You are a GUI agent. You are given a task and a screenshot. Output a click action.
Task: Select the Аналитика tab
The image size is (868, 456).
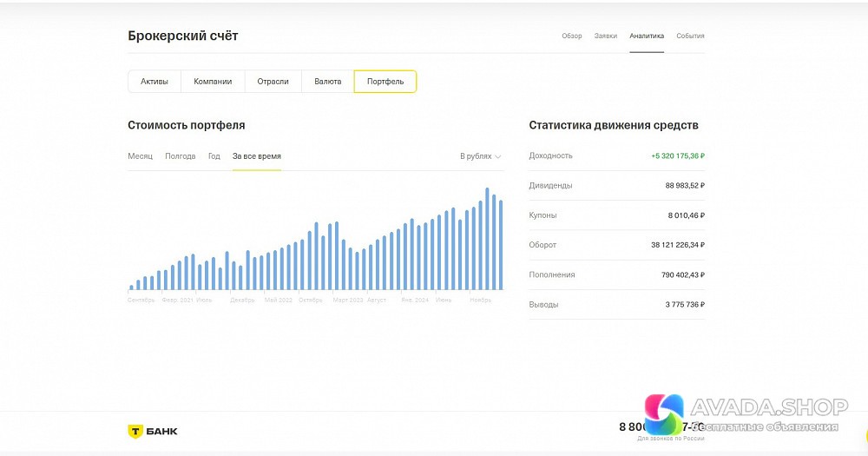click(647, 36)
